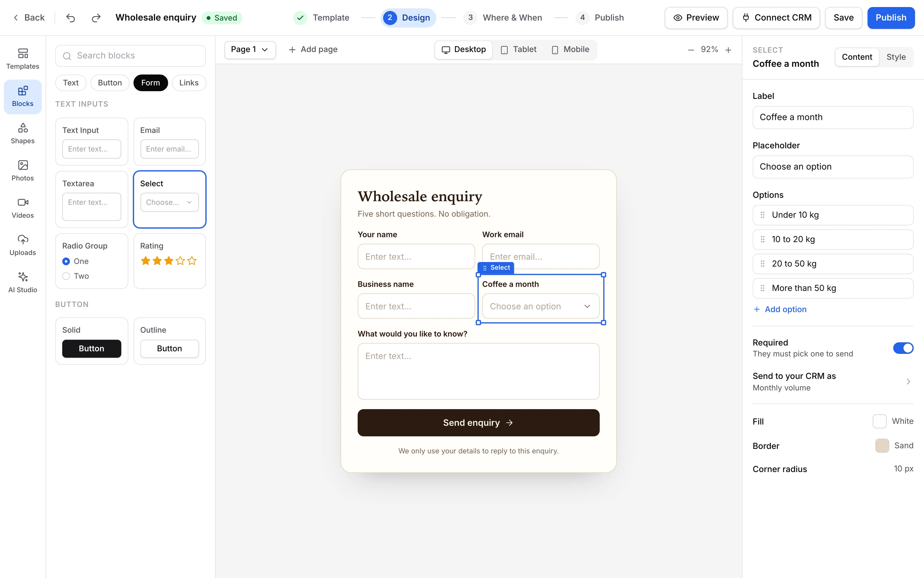This screenshot has height=578, width=924.
Task: Click the redo arrow icon
Action: point(96,18)
